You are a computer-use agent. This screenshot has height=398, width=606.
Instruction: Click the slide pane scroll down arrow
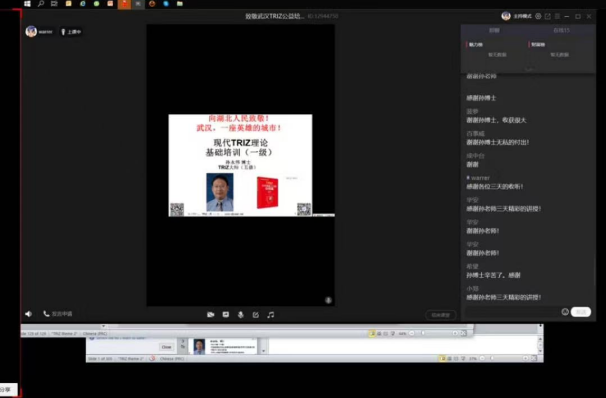(x=264, y=351)
